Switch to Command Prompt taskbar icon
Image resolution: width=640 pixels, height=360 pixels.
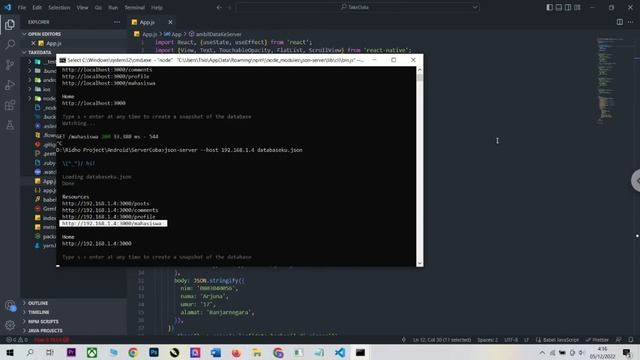(360, 353)
